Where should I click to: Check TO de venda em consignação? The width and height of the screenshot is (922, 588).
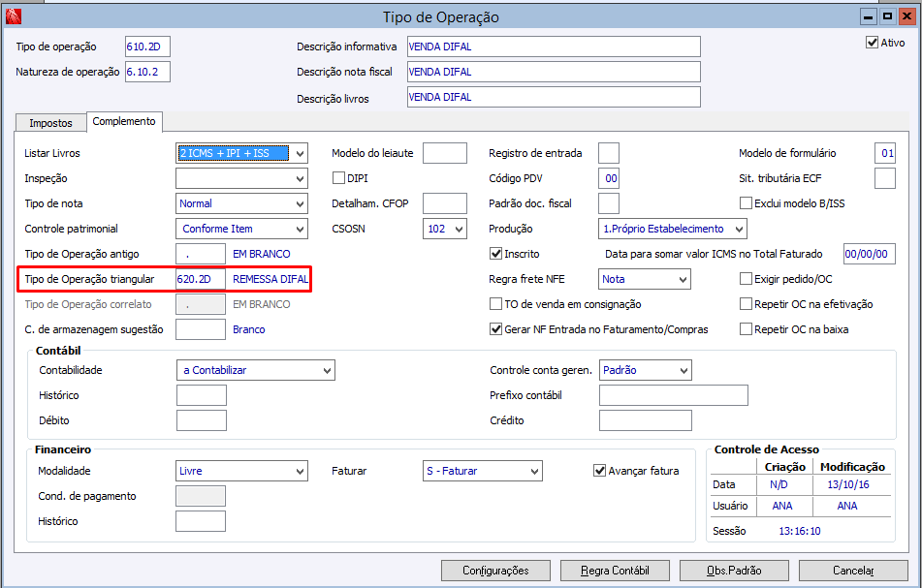pos(496,304)
